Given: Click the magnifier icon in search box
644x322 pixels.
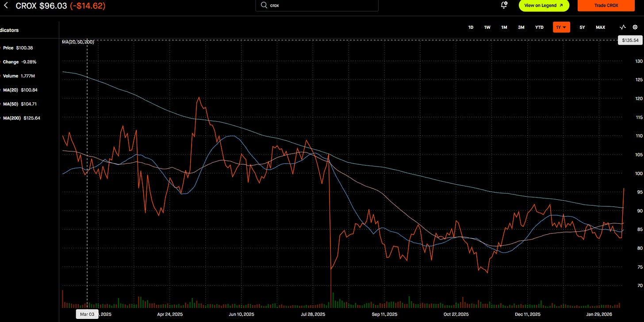Looking at the screenshot, I should 264,5.
